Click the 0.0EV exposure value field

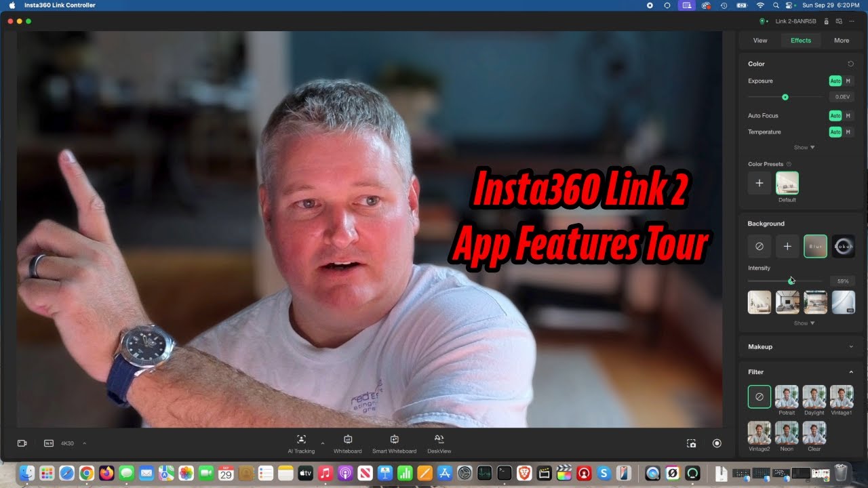(x=842, y=97)
